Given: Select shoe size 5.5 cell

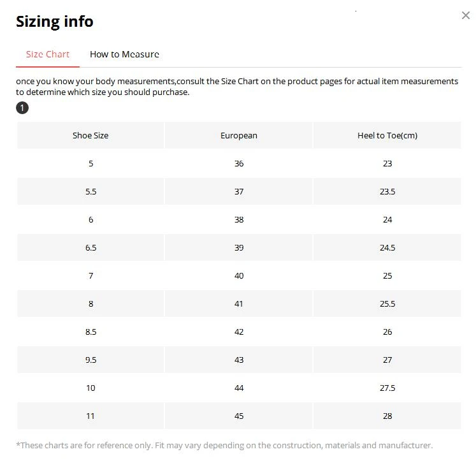Looking at the screenshot, I should (90, 191).
